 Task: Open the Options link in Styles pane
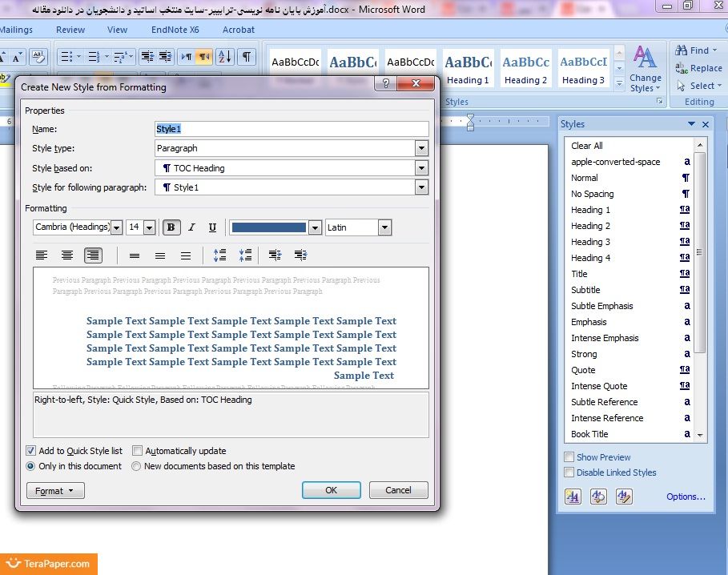tap(686, 497)
